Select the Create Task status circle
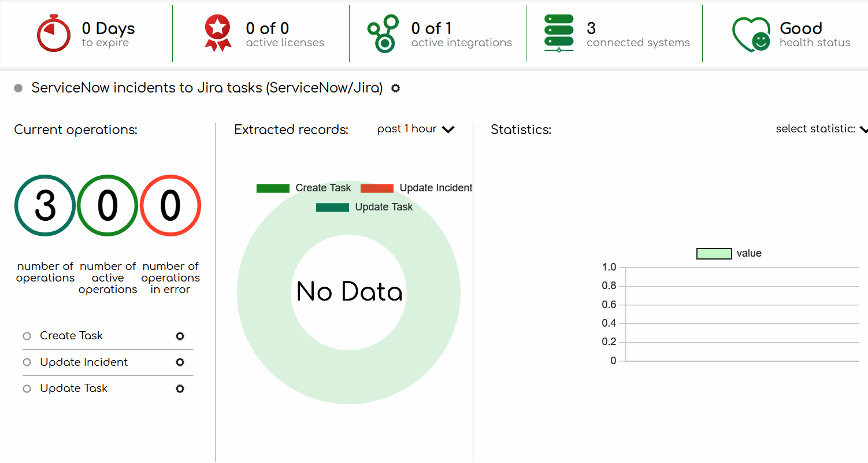The image size is (868, 463). [x=27, y=336]
